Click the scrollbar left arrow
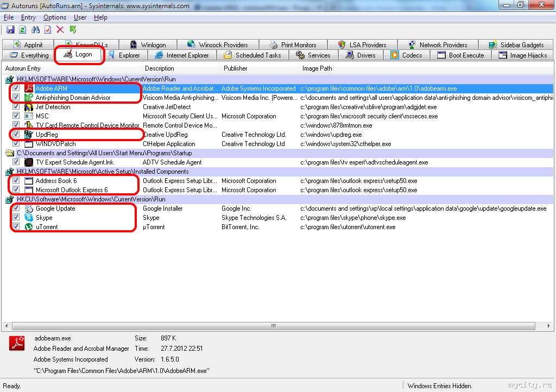Screen dimensions: 556x392 pos(7,326)
